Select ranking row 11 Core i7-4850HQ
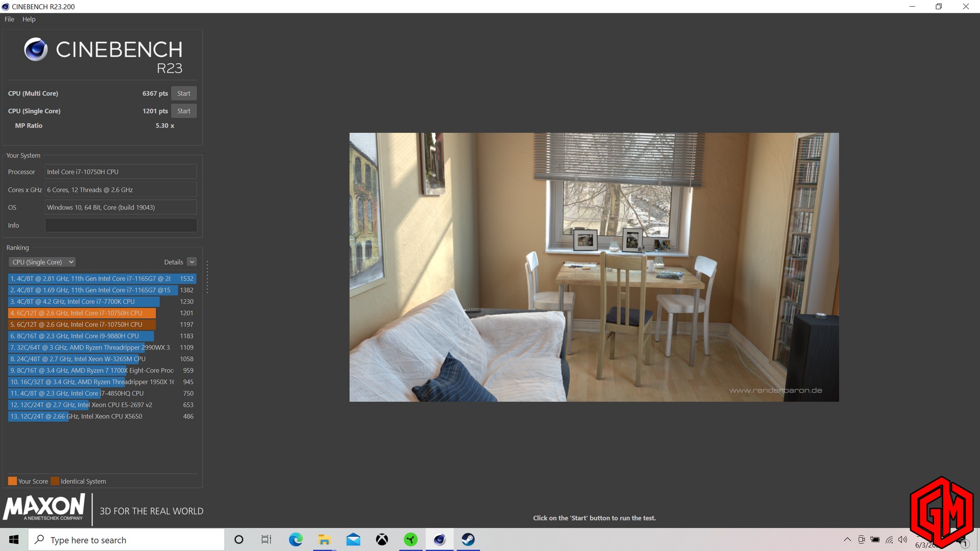The height and width of the screenshot is (551, 980). (x=102, y=393)
